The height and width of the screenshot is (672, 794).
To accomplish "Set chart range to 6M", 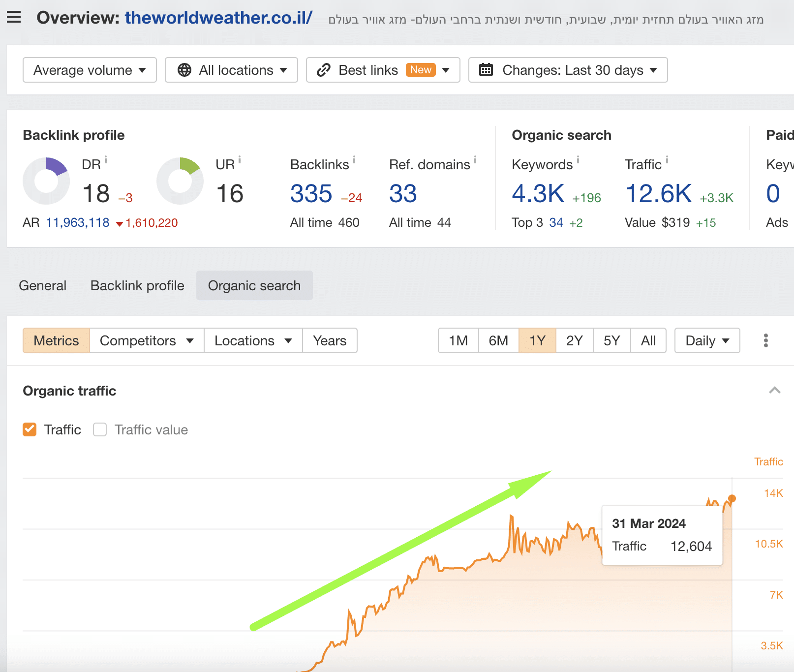I will point(498,340).
